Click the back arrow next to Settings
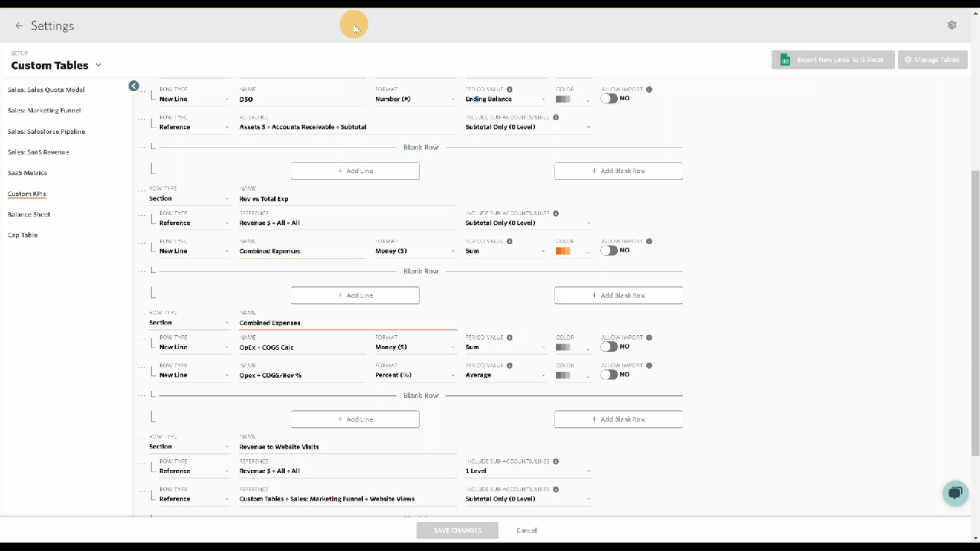 (x=19, y=26)
